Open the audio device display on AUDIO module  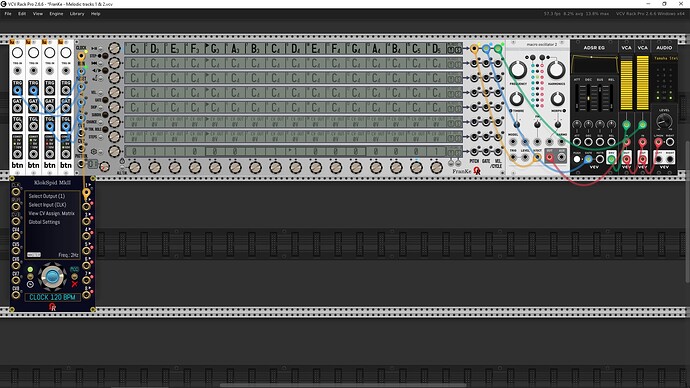click(664, 59)
